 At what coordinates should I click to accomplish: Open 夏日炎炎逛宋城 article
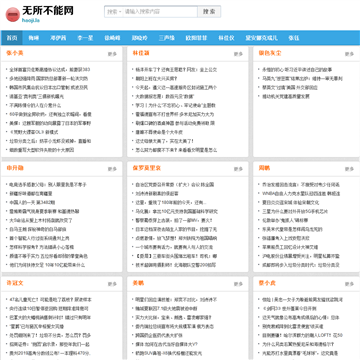click(290, 203)
